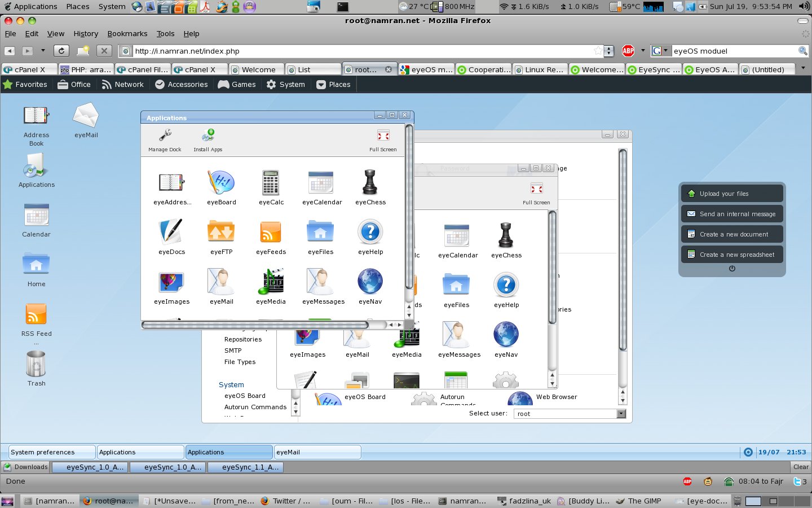This screenshot has height=508, width=812.
Task: Launch eyeDocs from the Applications window
Action: [x=171, y=233]
